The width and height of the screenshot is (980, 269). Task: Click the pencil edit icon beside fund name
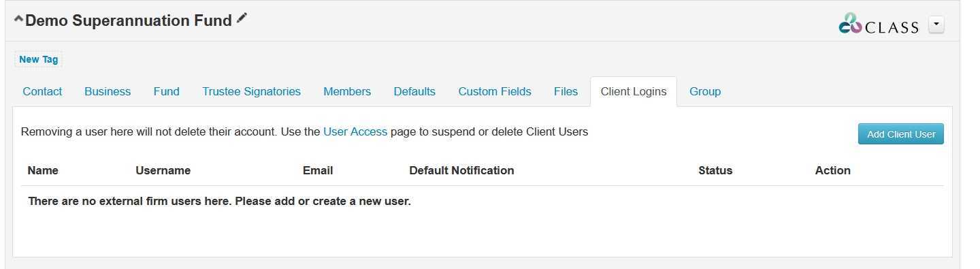tap(242, 19)
